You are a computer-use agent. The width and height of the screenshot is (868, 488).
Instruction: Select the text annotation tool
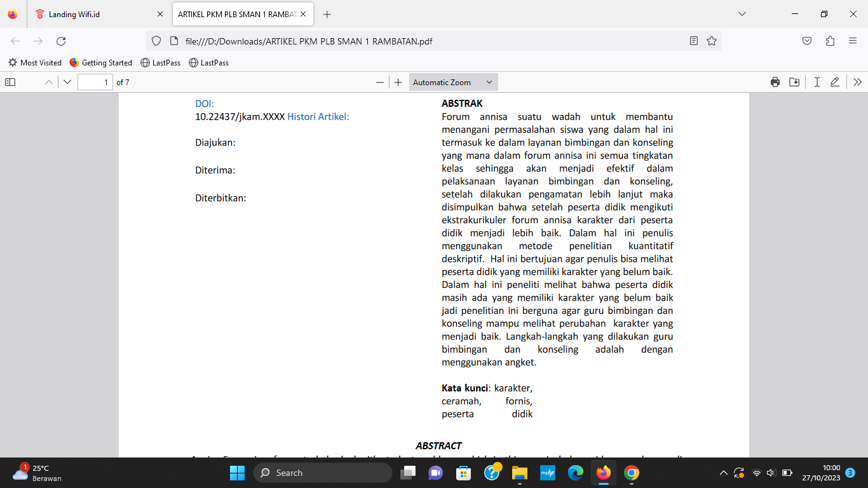point(817,82)
